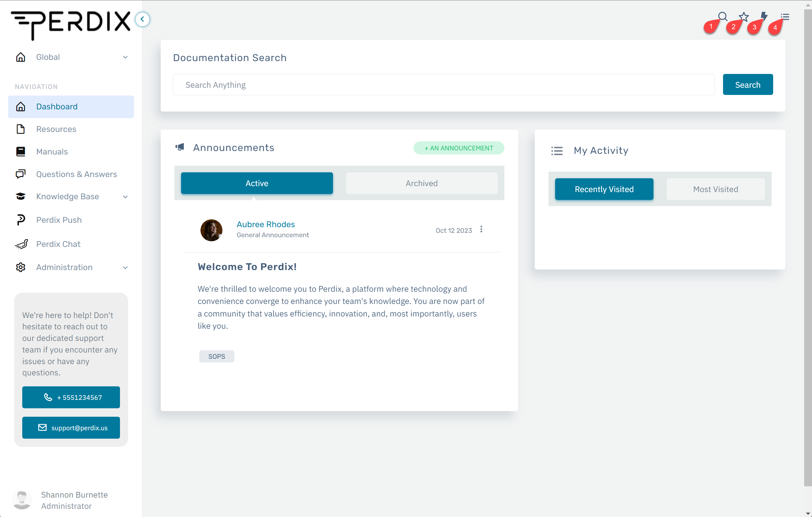This screenshot has width=812, height=517.
Task: Open Aubree Rhodes profile link
Action: [266, 224]
